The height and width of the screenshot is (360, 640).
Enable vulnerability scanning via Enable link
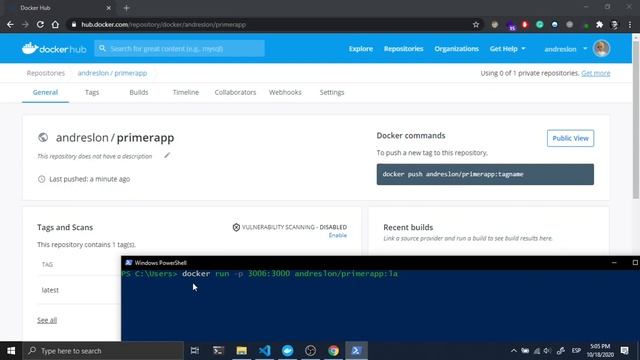point(338,235)
